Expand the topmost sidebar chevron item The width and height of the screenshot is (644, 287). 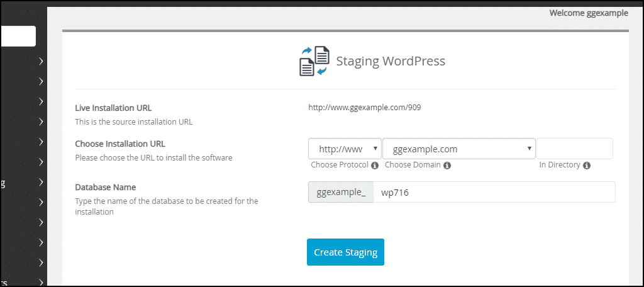coord(41,61)
